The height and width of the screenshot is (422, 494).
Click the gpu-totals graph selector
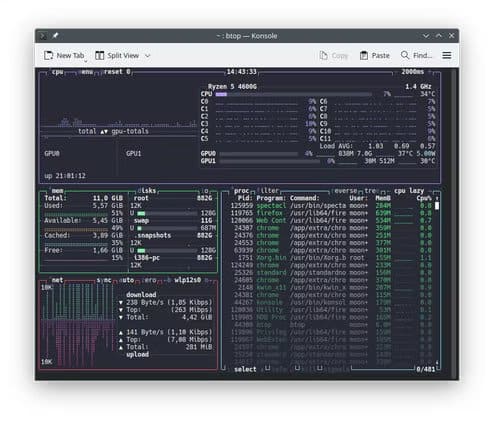click(130, 131)
